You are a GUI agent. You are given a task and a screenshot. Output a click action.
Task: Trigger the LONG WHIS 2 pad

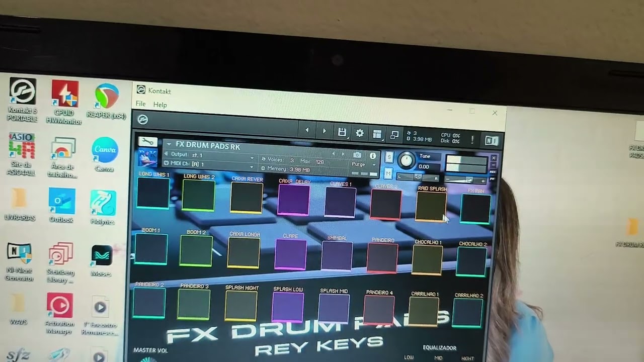coord(199,196)
